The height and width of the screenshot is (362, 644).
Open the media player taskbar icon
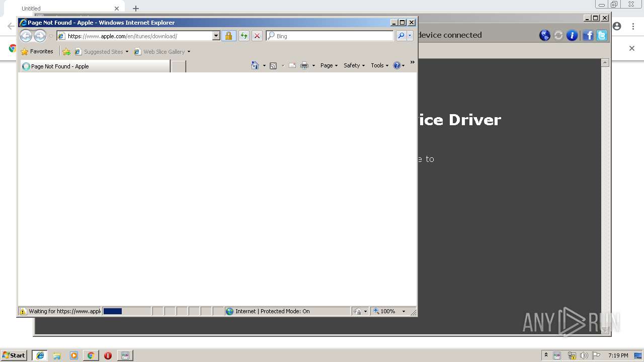pos(74,355)
